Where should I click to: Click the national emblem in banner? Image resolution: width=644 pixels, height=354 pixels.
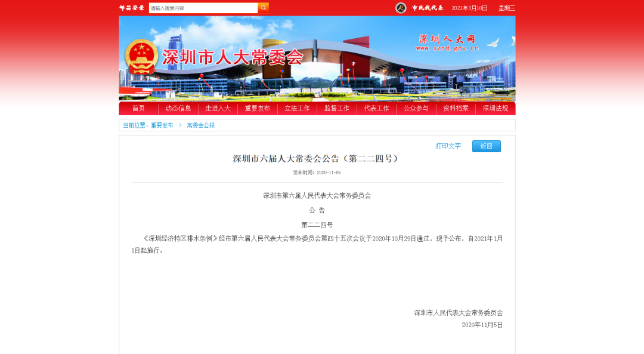142,57
